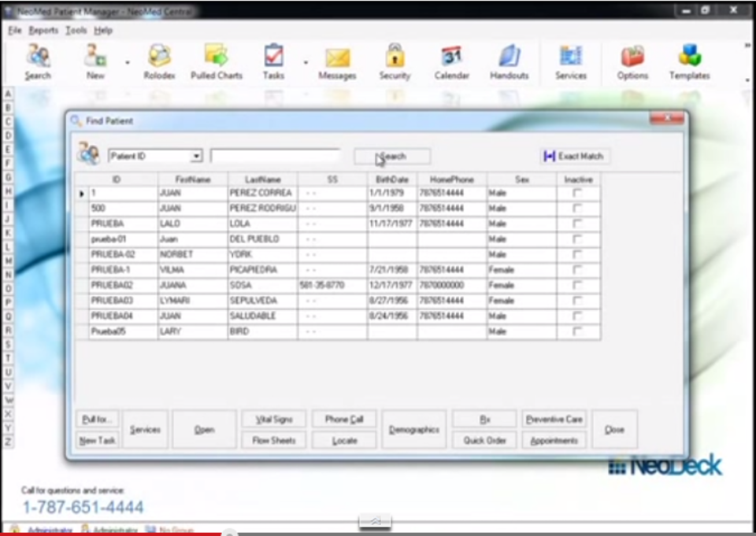
Task: Open the Rolodex
Action: click(160, 60)
